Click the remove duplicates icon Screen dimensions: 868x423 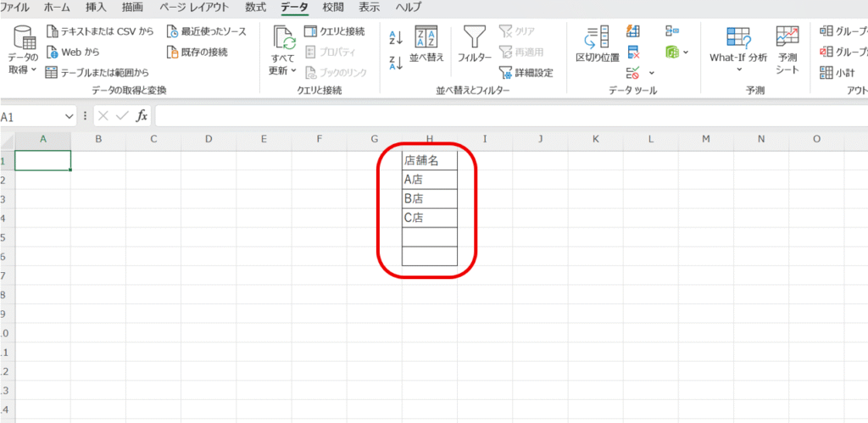coord(633,53)
